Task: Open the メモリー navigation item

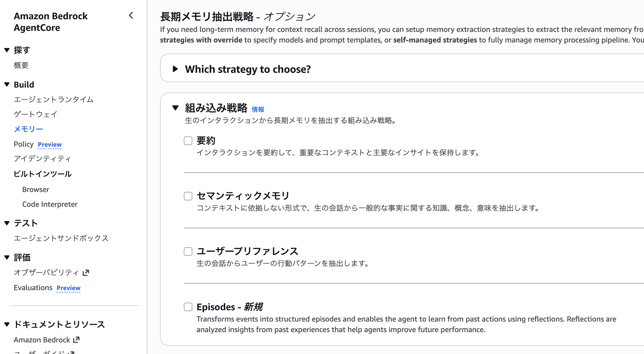Action: coord(28,129)
